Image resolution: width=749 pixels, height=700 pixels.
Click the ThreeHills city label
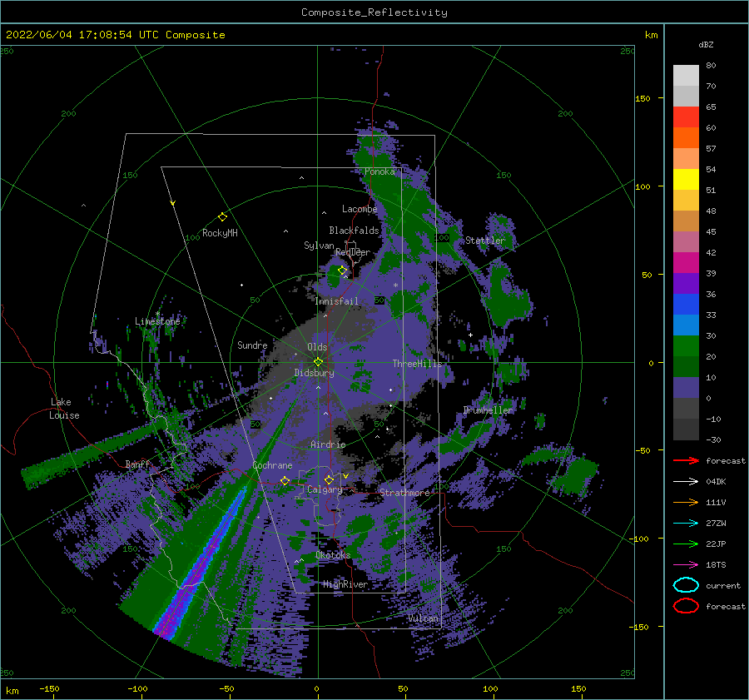417,364
